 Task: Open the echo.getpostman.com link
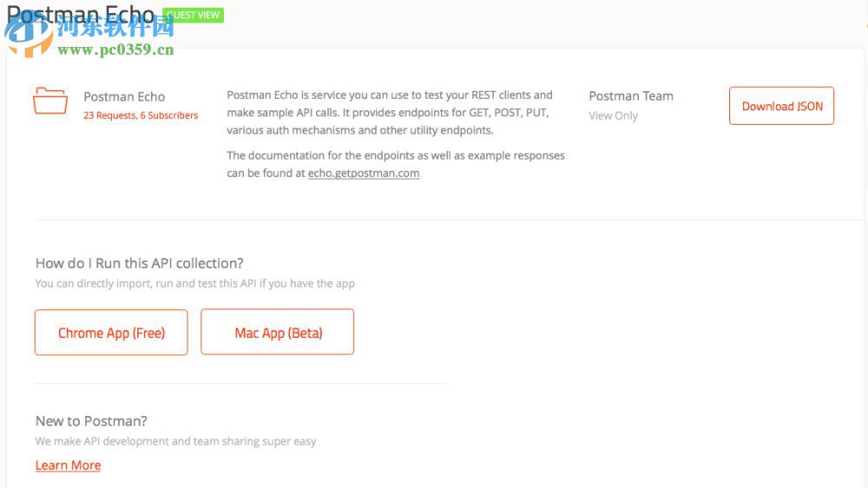pyautogui.click(x=364, y=173)
